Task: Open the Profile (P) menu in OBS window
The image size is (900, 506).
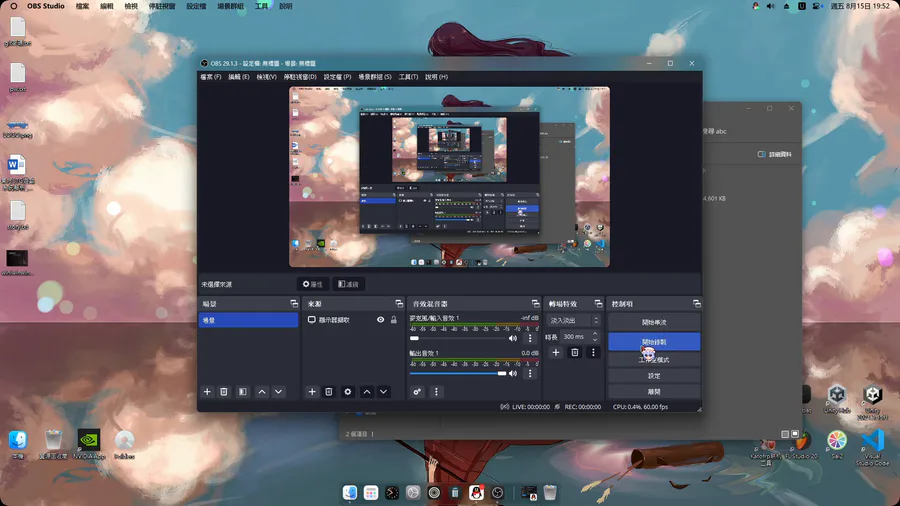Action: tap(338, 77)
